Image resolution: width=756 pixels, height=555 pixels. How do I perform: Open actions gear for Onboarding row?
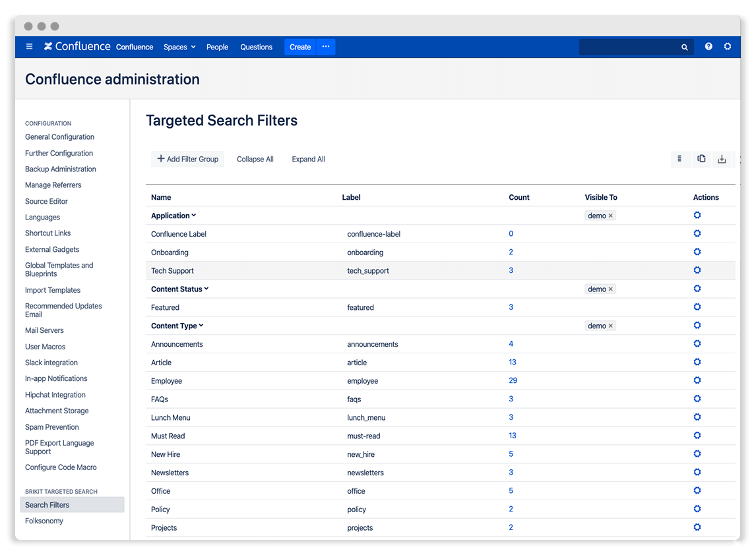click(x=697, y=252)
